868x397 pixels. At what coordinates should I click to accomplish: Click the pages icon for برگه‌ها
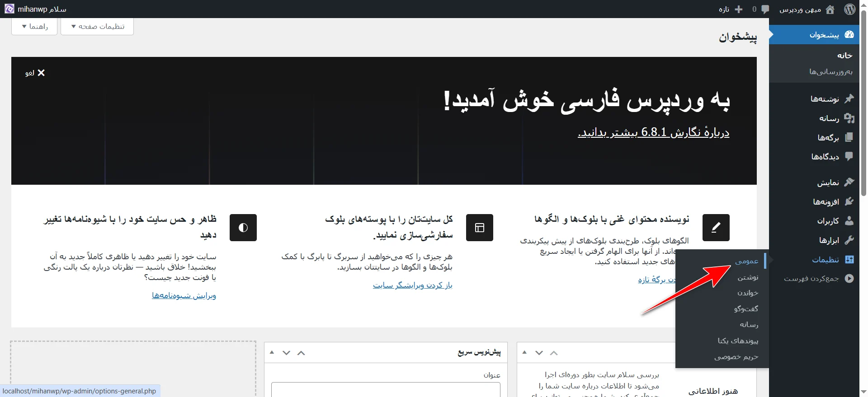tap(849, 137)
